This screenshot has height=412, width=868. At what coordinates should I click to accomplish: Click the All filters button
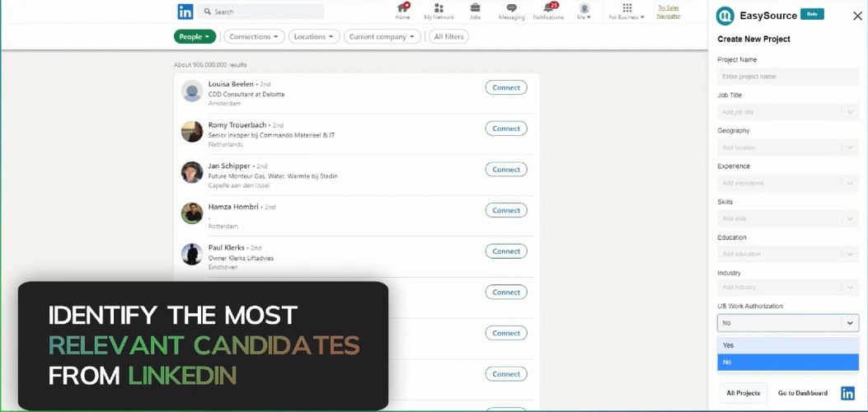point(449,36)
